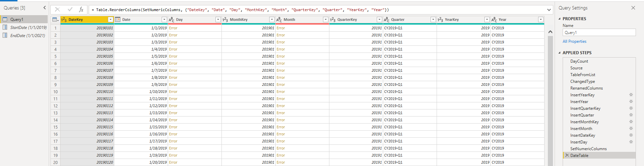Select the InsertDay applied step

coord(599,142)
